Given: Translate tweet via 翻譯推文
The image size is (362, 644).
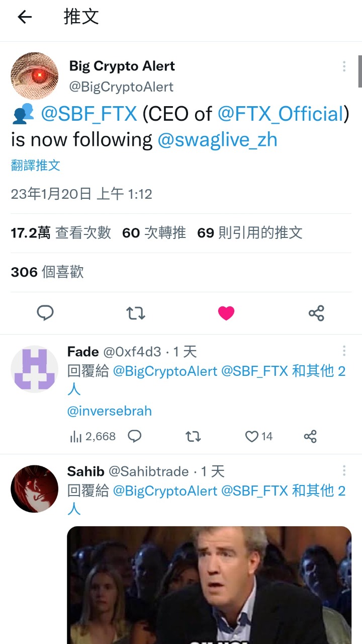Looking at the screenshot, I should point(36,166).
